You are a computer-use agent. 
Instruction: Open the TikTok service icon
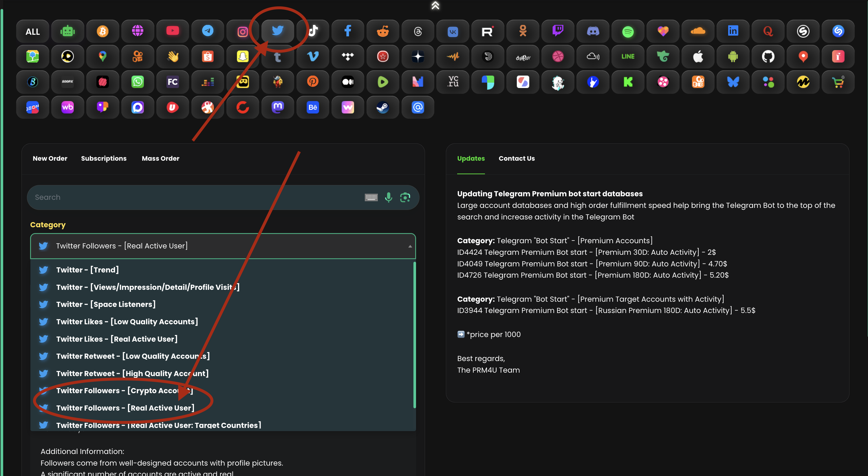(x=313, y=31)
